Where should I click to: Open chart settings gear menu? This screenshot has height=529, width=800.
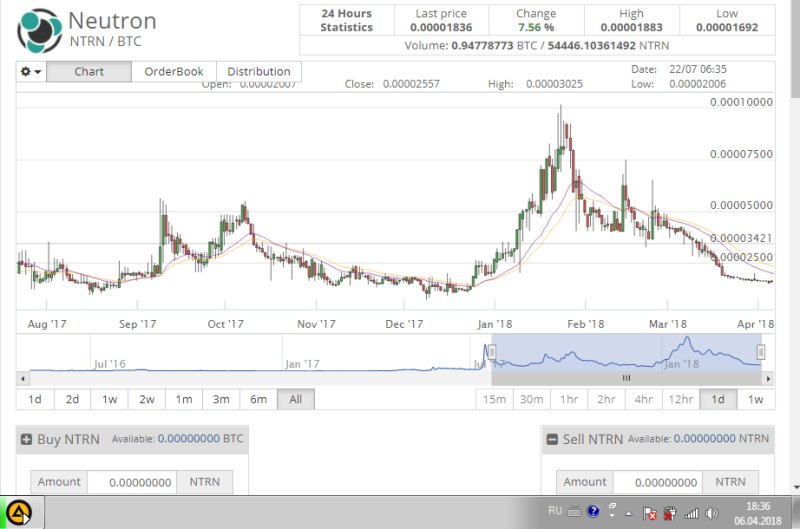(31, 72)
